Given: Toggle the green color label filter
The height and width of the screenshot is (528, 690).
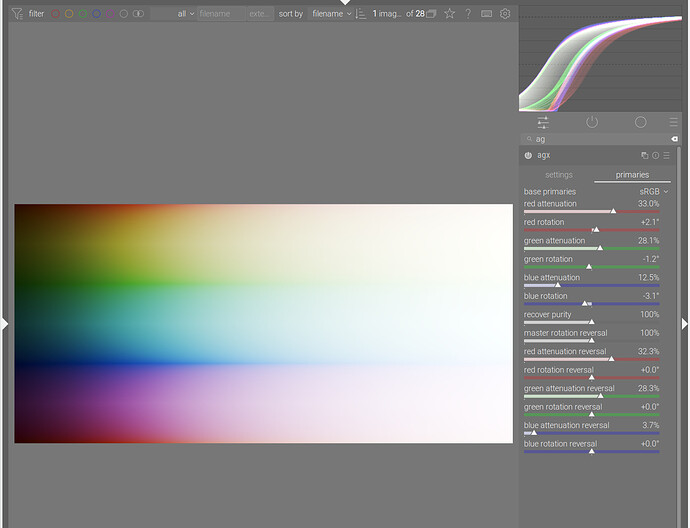Looking at the screenshot, I should 83,14.
